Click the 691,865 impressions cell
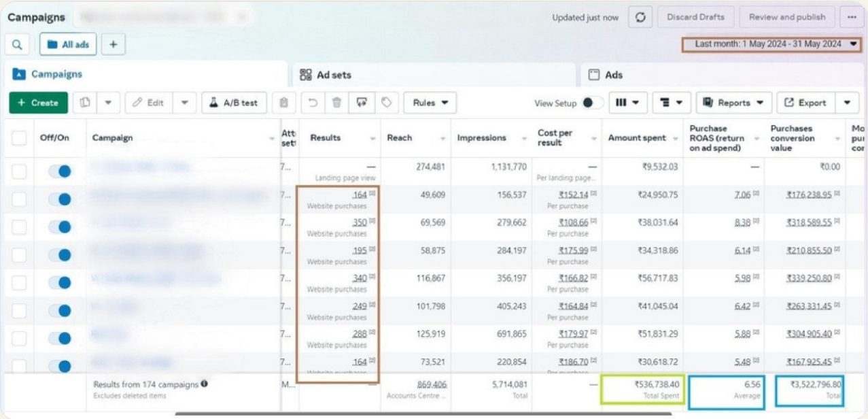The image size is (868, 419). (511, 334)
